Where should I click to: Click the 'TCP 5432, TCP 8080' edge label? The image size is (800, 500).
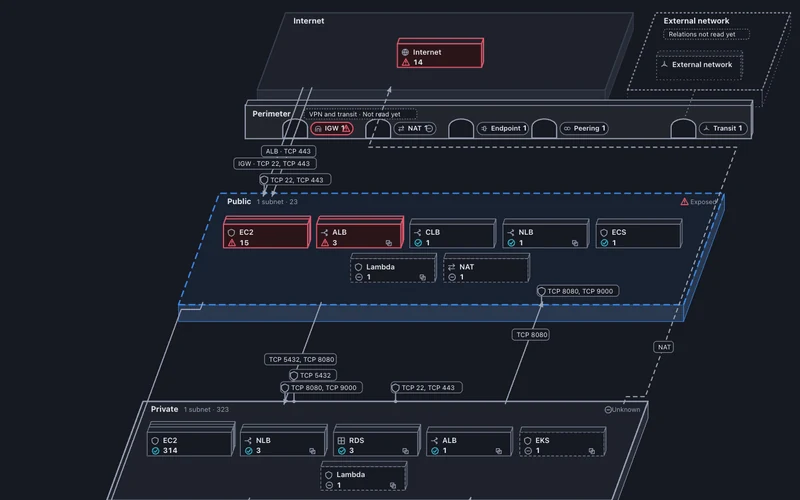(x=301, y=359)
